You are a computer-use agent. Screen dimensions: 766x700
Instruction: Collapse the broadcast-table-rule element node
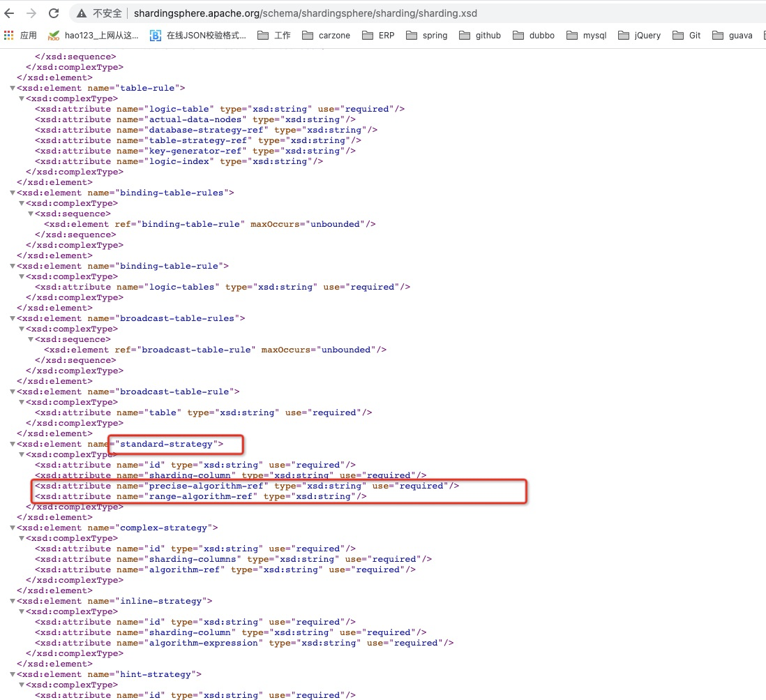click(x=13, y=392)
